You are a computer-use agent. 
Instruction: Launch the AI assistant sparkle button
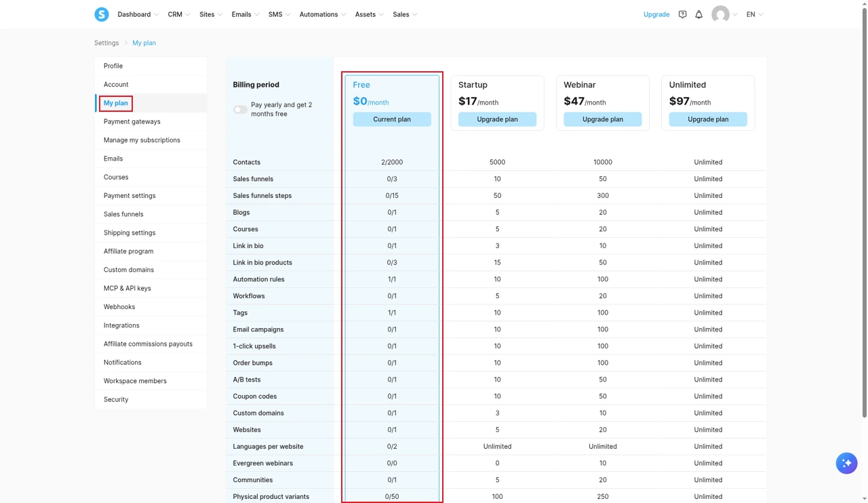[x=846, y=463]
